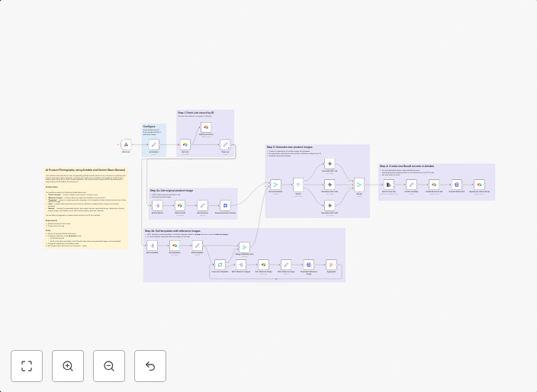
Task: Select the Airtable Get Job node
Action: click(x=185, y=144)
